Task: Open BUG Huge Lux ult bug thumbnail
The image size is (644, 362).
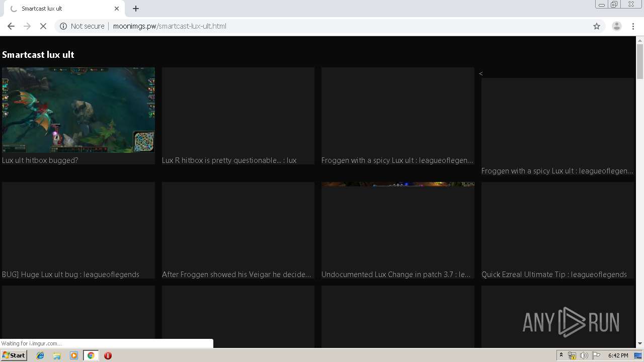Action: pos(78,225)
